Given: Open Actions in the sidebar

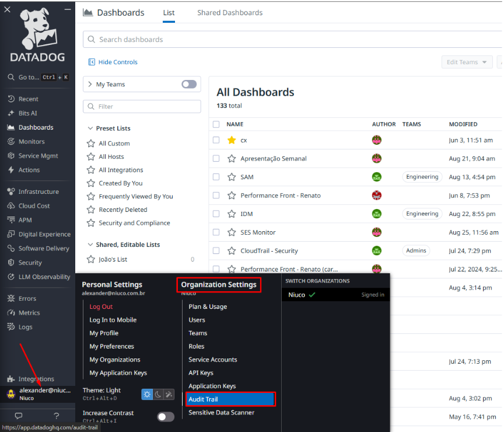Looking at the screenshot, I should pyautogui.click(x=29, y=170).
